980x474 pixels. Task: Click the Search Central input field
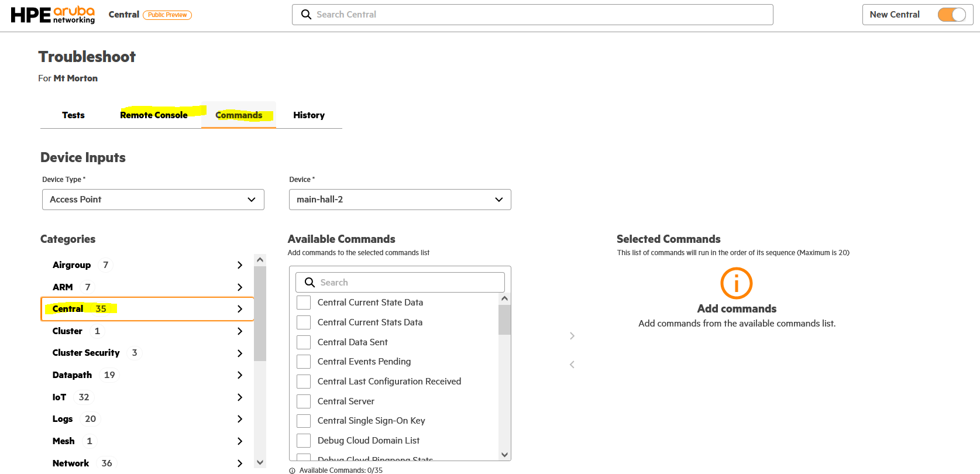(532, 15)
